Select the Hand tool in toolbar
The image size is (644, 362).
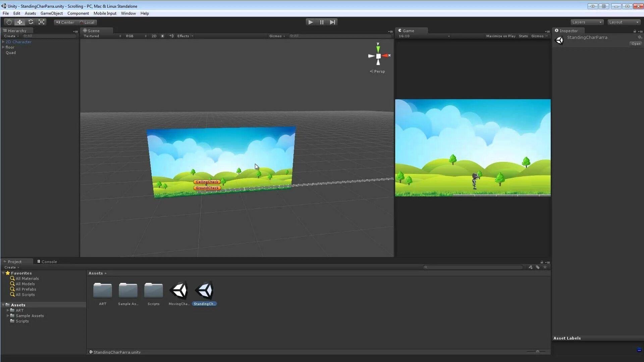pos(9,22)
